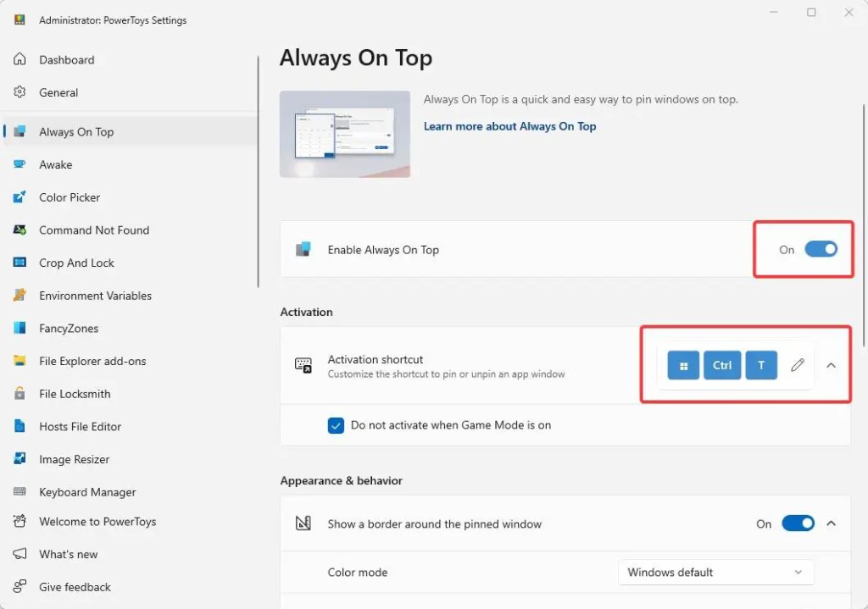
Task: Open the Image Resizer page
Action: click(x=130, y=458)
